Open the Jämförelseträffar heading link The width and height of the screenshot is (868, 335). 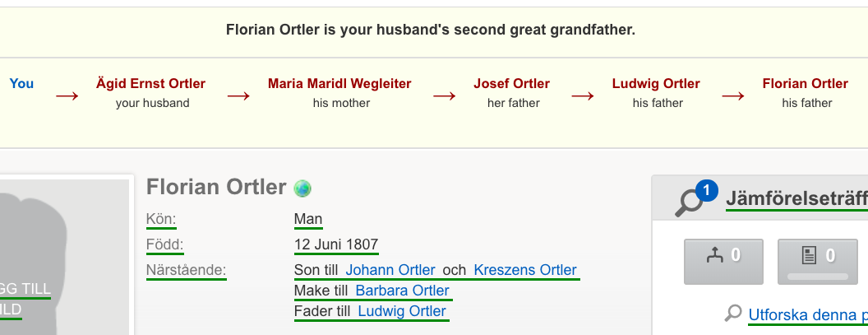click(796, 198)
